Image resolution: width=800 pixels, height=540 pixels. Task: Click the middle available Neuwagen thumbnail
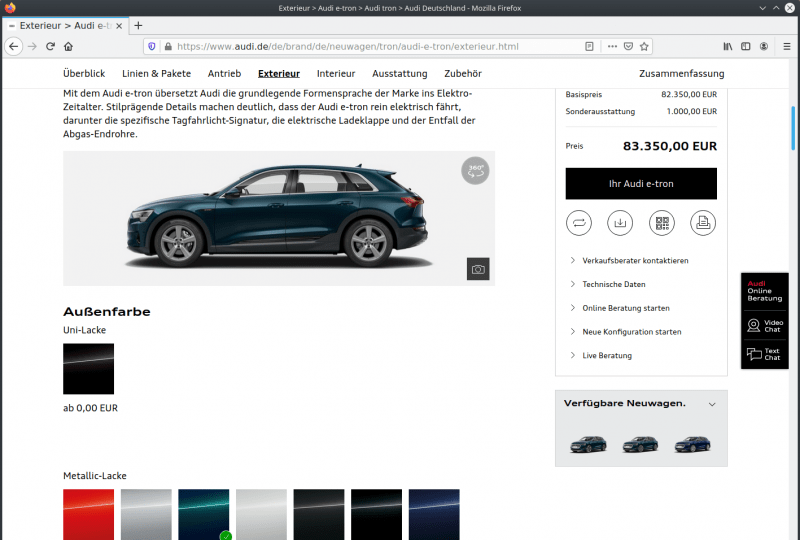(640, 444)
